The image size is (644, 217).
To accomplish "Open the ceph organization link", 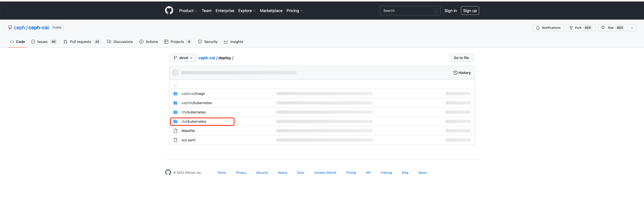I will tap(20, 28).
